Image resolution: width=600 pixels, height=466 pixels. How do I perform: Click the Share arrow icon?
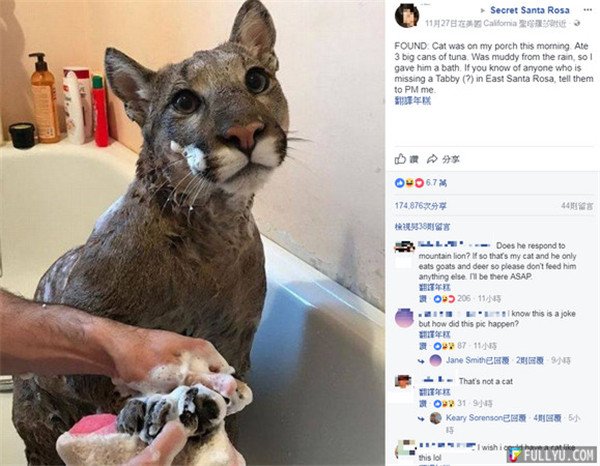pos(432,159)
